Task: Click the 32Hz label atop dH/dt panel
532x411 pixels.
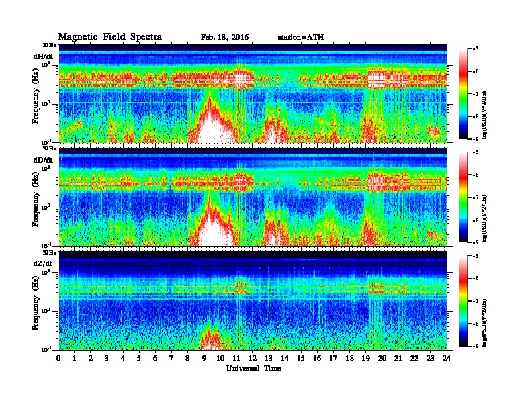Action: click(x=50, y=45)
